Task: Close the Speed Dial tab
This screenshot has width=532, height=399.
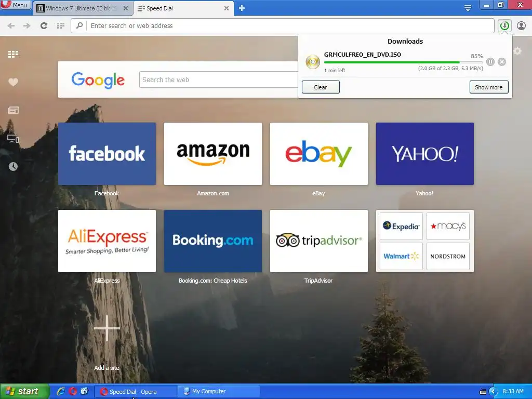Action: [x=227, y=8]
